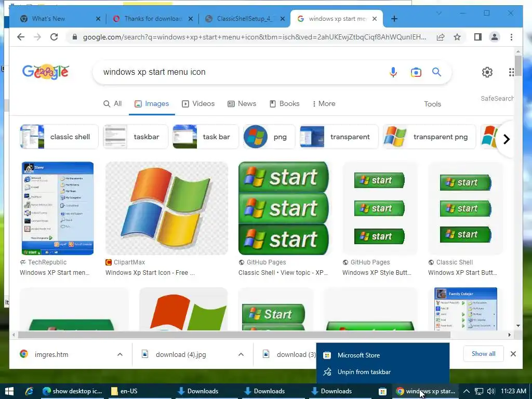Open Windows XP Style Butt... image result
Viewport: 532px width, 399px height.
point(379,208)
